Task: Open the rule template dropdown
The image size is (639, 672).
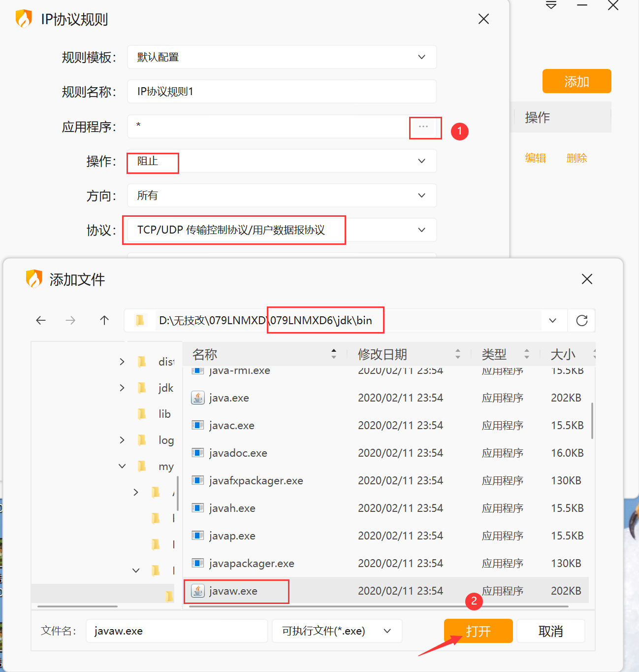Action: tap(282, 57)
